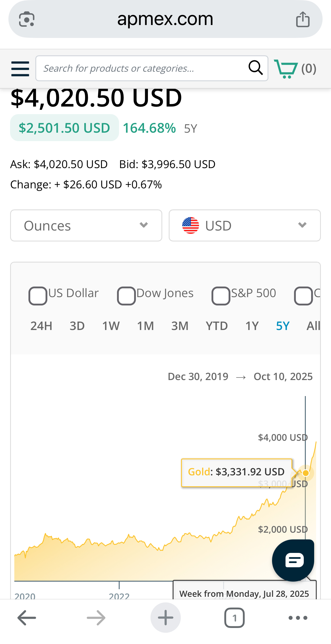
Task: Open the hamburger navigation menu
Action: pyautogui.click(x=20, y=69)
